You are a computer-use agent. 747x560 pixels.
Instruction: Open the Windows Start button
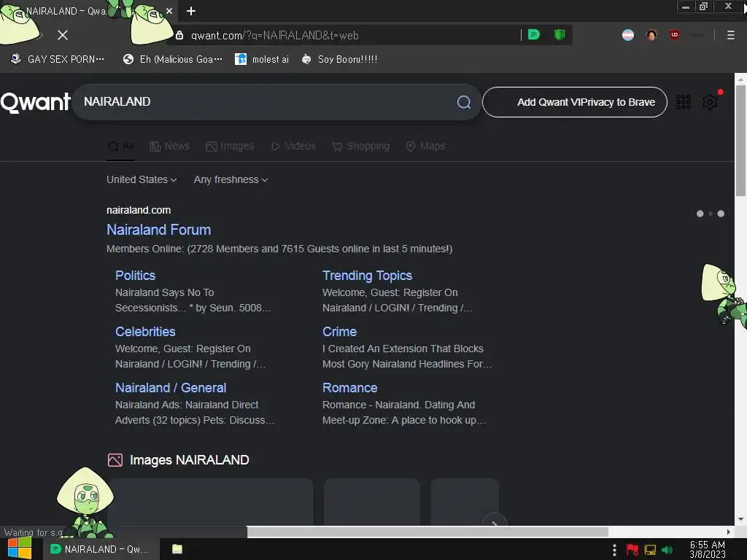[20, 548]
